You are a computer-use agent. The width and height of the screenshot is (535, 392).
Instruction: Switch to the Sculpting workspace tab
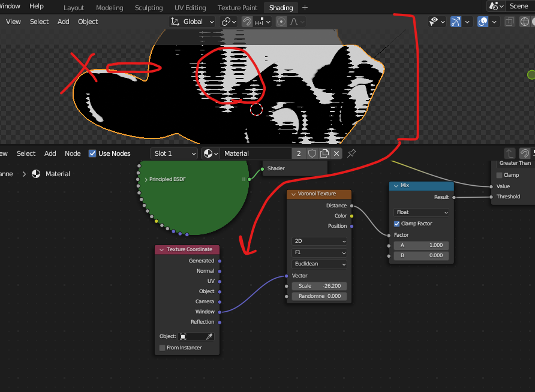pyautogui.click(x=149, y=8)
